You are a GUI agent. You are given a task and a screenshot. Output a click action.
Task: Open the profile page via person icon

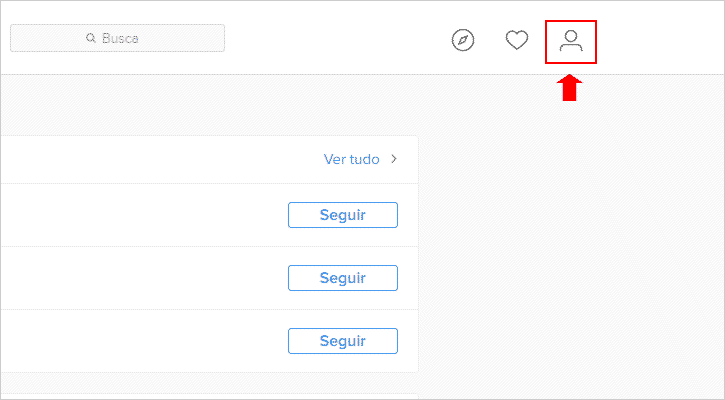[571, 41]
